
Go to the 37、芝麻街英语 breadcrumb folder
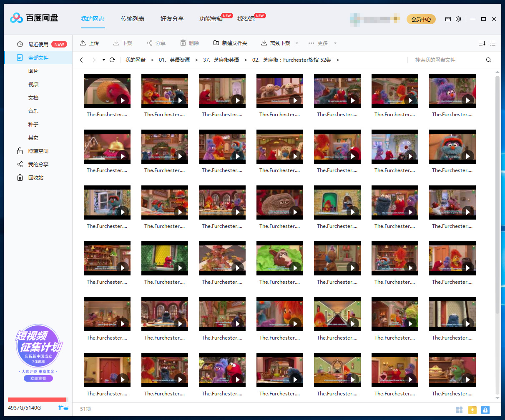click(x=221, y=60)
